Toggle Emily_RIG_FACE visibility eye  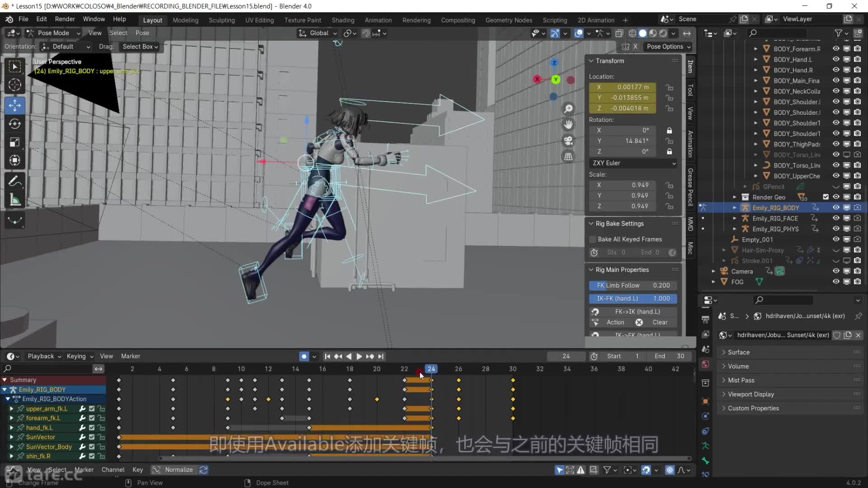click(836, 218)
